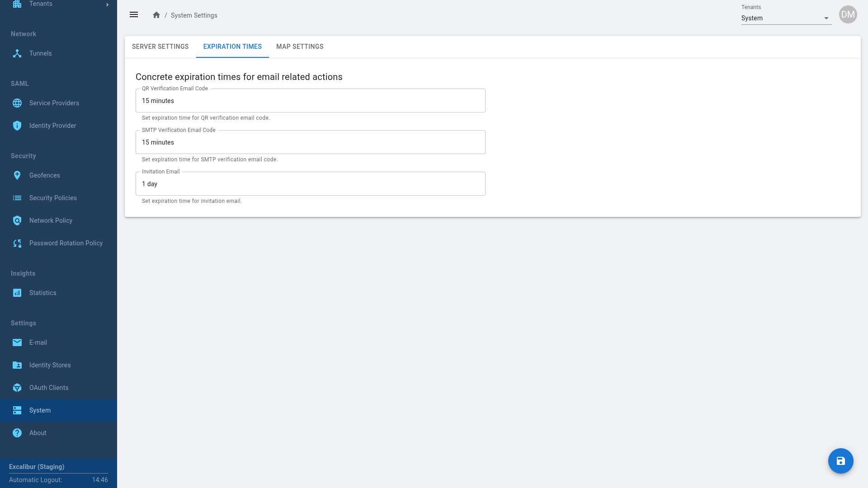Switch to the Server Settings tab
Screen dimensions: 868x488
click(160, 47)
